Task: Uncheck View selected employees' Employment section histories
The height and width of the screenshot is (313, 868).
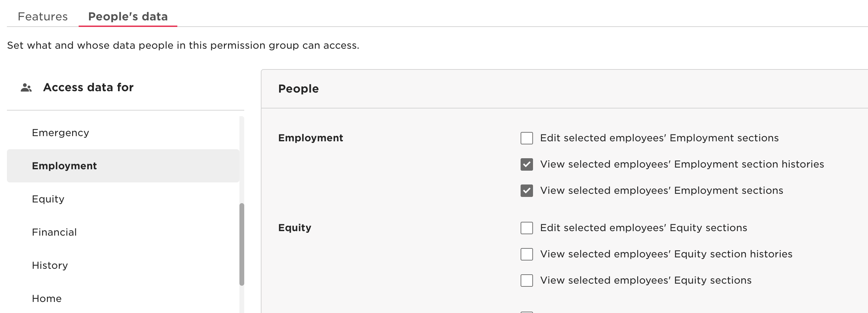Action: (526, 164)
